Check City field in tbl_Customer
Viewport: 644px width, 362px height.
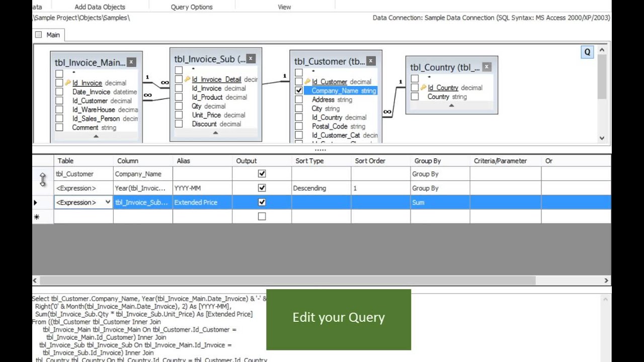pos(299,108)
